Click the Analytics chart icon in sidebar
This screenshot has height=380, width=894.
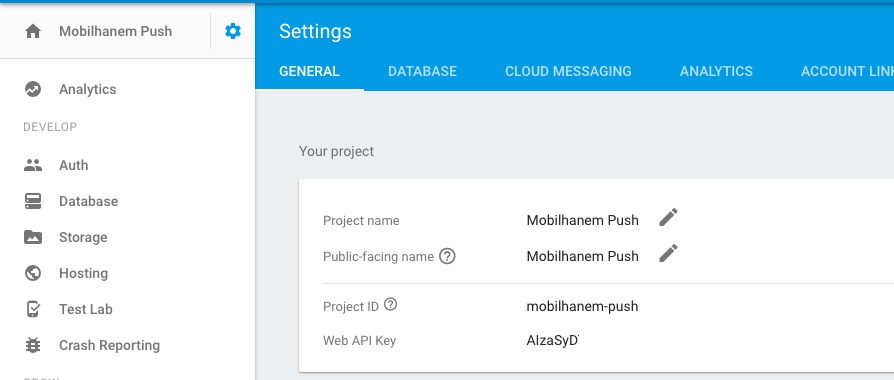[33, 89]
